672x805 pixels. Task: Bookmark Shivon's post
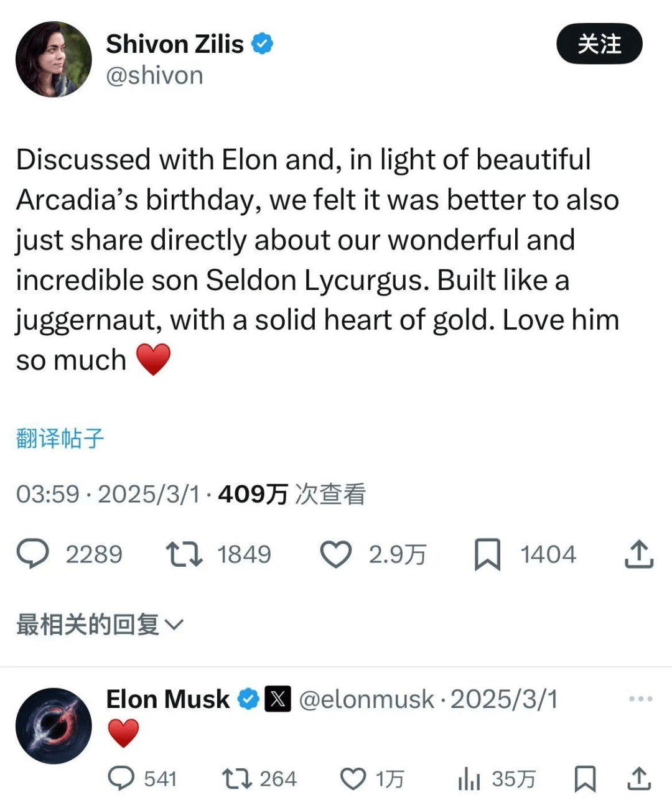click(487, 554)
